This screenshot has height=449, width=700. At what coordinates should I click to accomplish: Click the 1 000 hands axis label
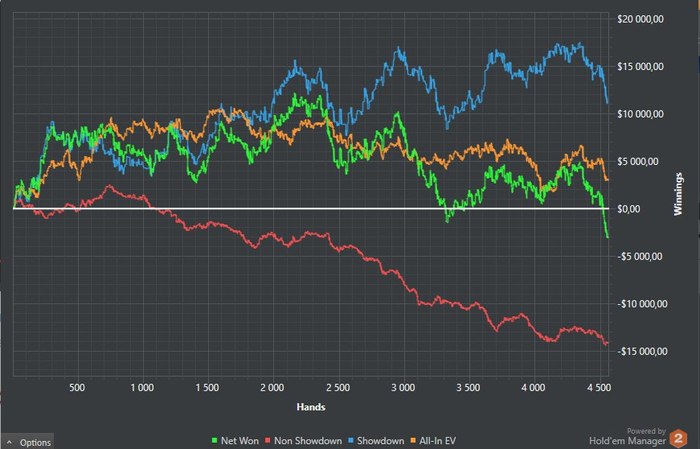[x=142, y=387]
